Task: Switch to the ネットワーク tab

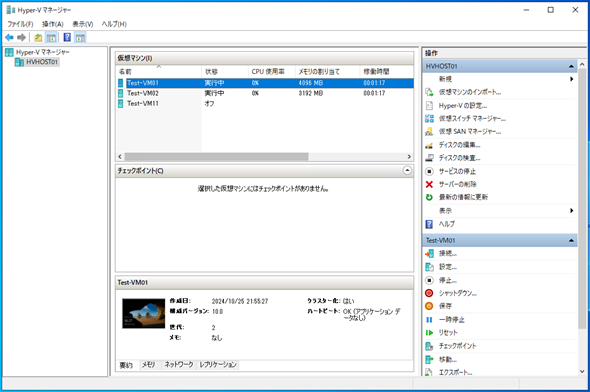Action: 179,365
